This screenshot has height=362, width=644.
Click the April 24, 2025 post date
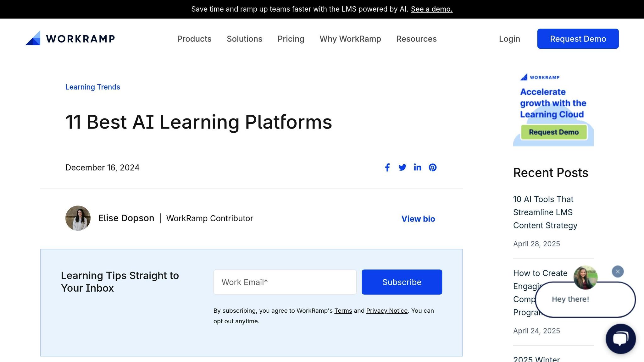tap(536, 331)
